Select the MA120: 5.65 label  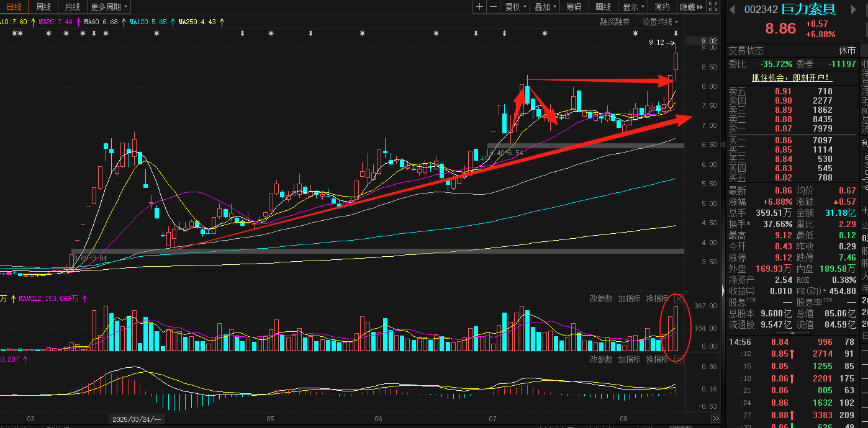click(148, 22)
